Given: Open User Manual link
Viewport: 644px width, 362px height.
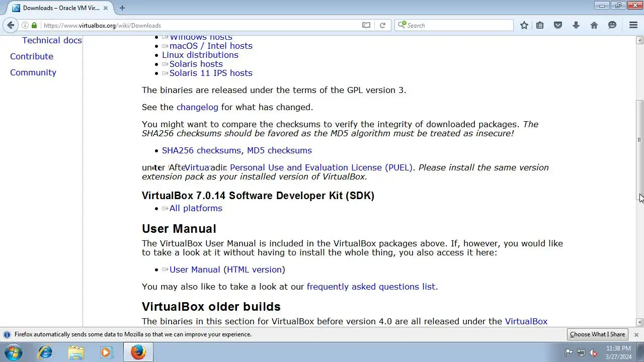Looking at the screenshot, I should click(x=195, y=269).
